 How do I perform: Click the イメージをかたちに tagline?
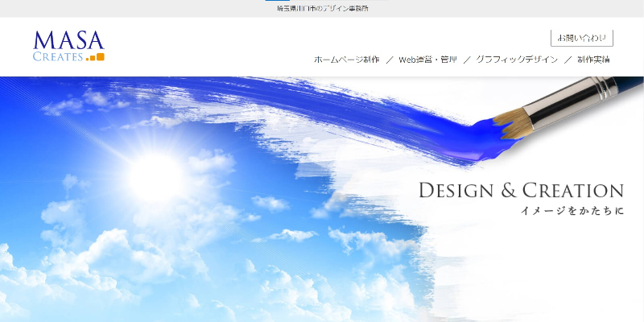tap(572, 211)
